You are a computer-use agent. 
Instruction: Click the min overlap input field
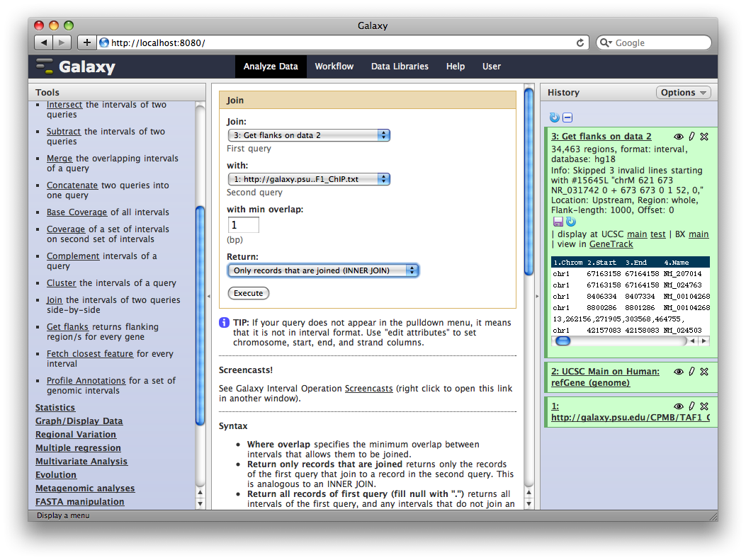pyautogui.click(x=244, y=225)
